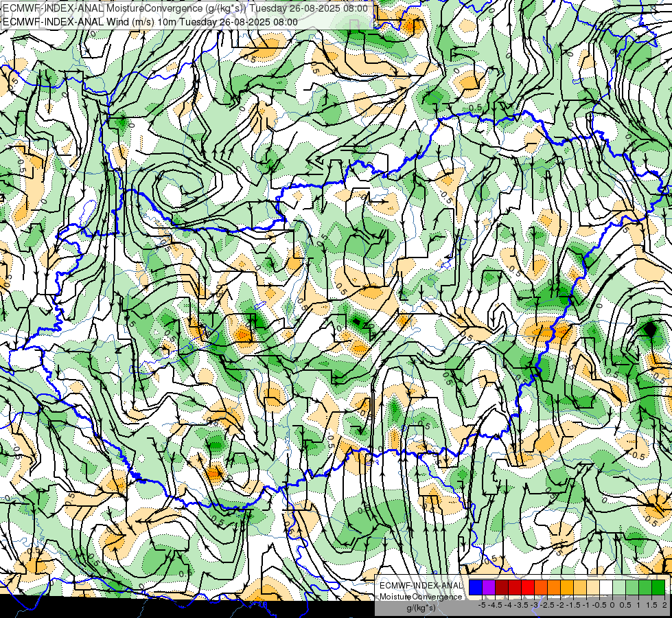
Task: Click the legend tick label -0.5
Action: (x=599, y=605)
